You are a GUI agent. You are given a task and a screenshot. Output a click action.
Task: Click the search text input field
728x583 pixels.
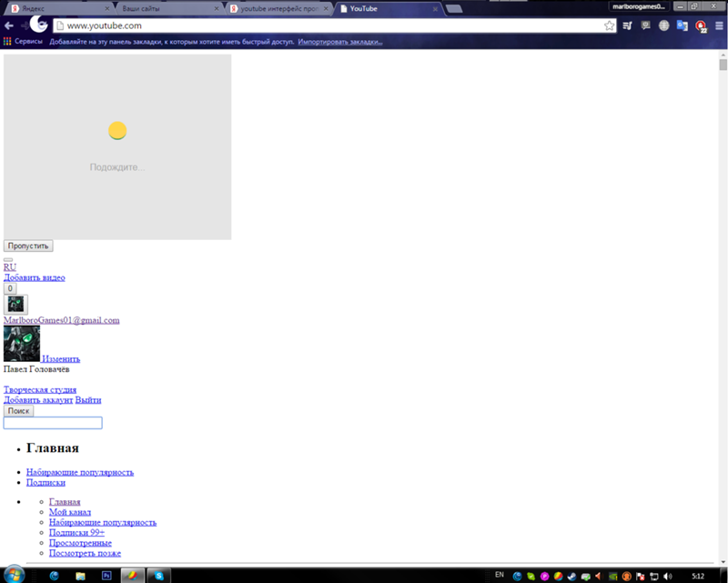pos(53,423)
